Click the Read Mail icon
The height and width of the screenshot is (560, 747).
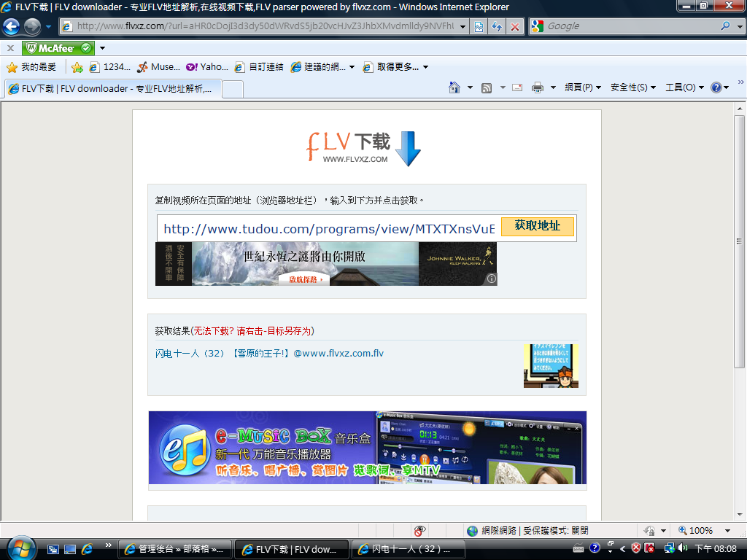click(x=517, y=87)
